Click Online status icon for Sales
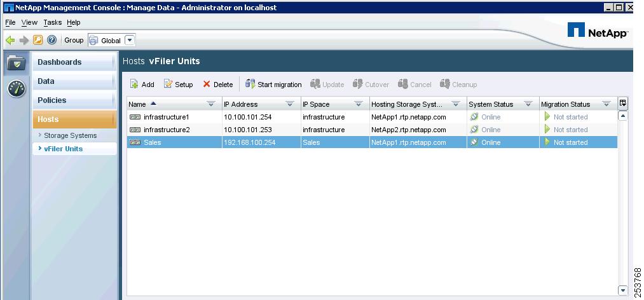Viewport: 644px width, 300px height. (x=474, y=142)
